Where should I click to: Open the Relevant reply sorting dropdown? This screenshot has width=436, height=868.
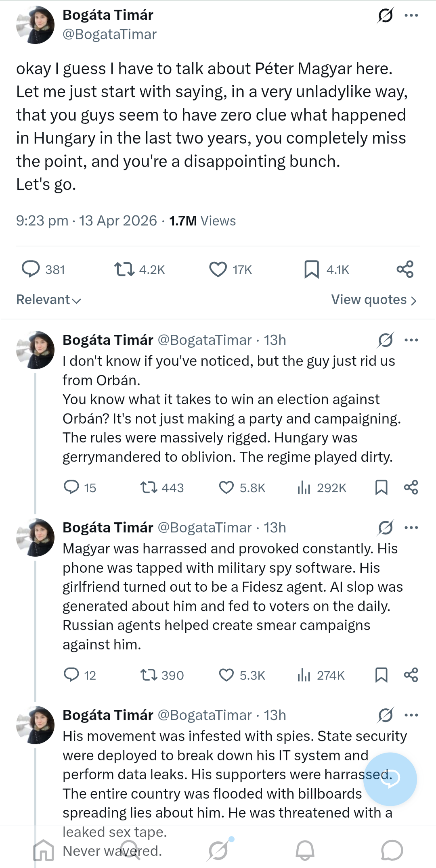tap(48, 300)
